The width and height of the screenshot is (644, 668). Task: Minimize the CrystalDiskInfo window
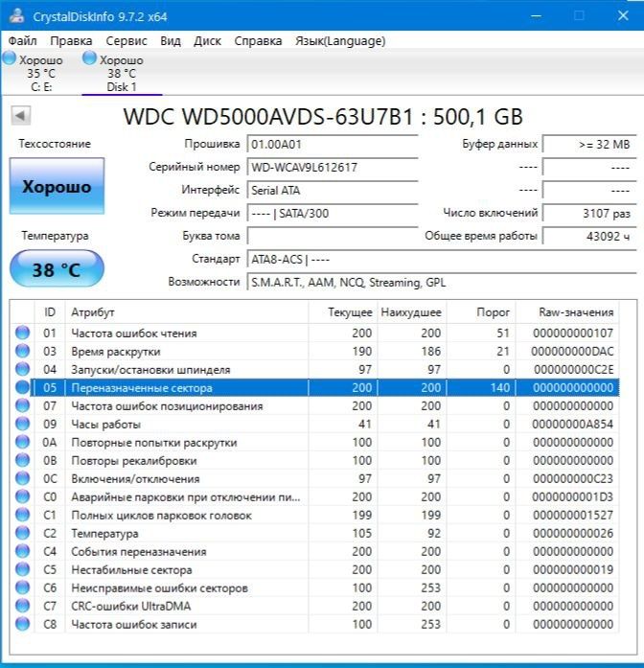(x=537, y=16)
